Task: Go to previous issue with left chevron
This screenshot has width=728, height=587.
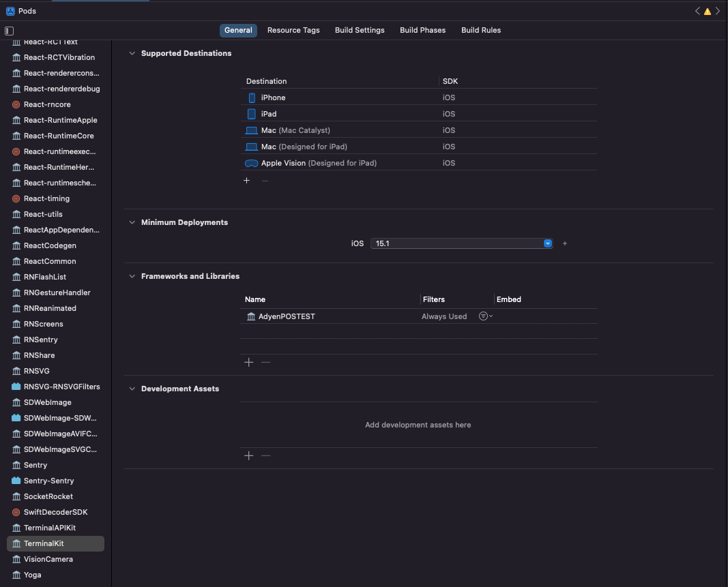Action: click(697, 11)
